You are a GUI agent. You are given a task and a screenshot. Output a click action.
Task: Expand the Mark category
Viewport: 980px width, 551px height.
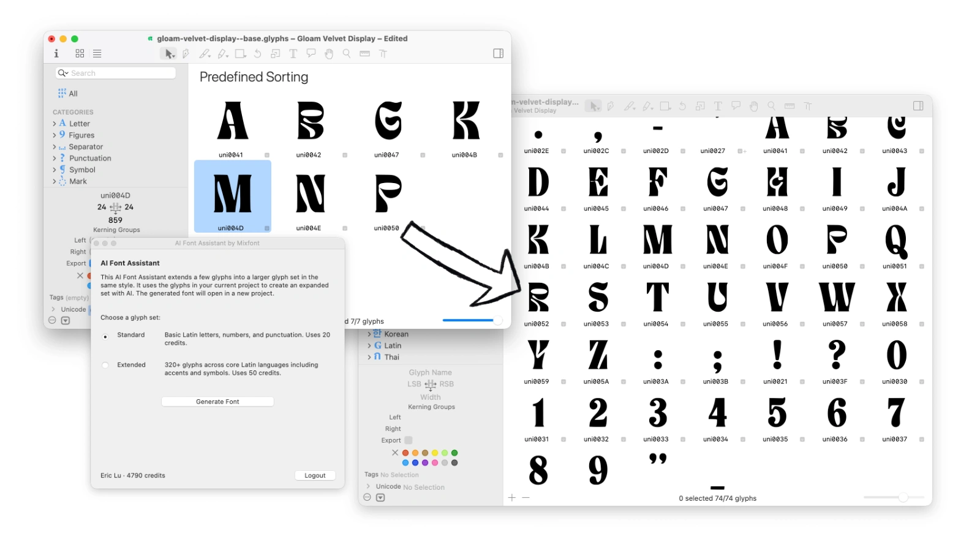point(55,182)
